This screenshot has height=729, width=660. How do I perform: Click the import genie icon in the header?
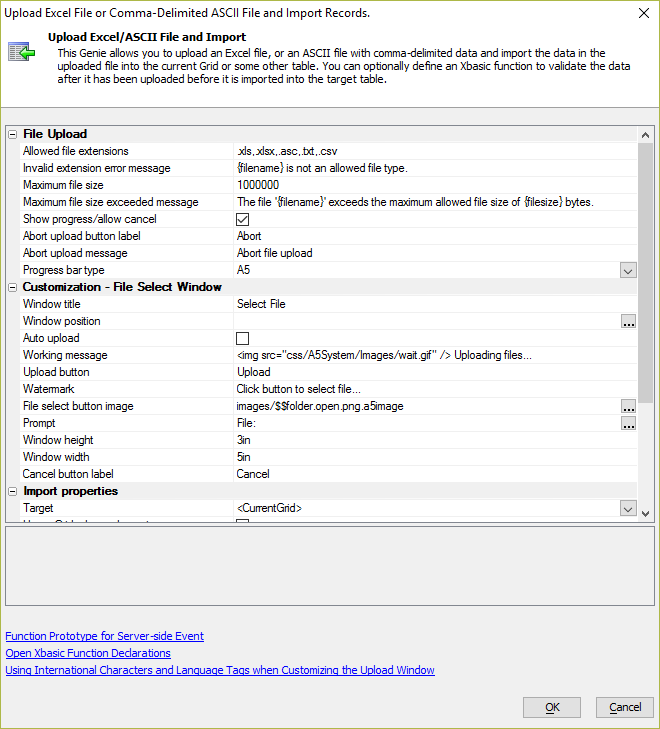(x=22, y=52)
